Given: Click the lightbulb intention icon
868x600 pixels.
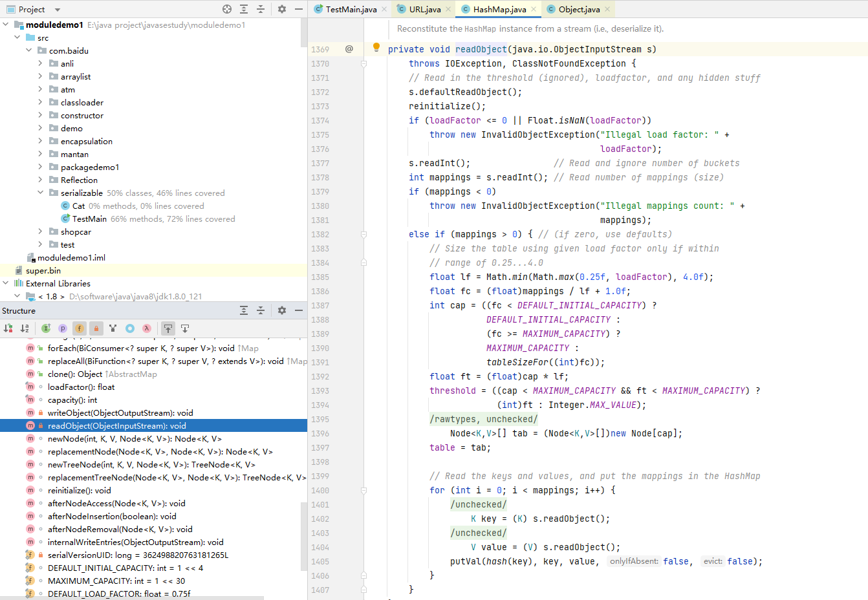Looking at the screenshot, I should (x=376, y=47).
